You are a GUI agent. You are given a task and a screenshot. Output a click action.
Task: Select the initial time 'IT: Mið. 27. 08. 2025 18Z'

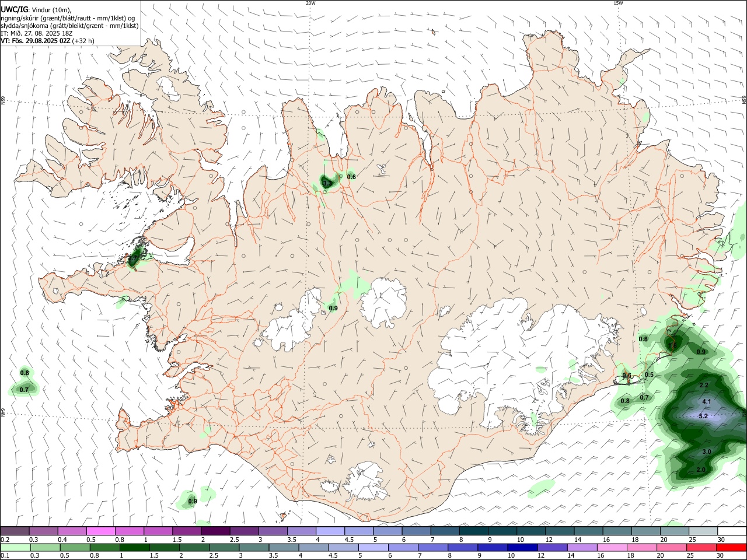click(36, 33)
